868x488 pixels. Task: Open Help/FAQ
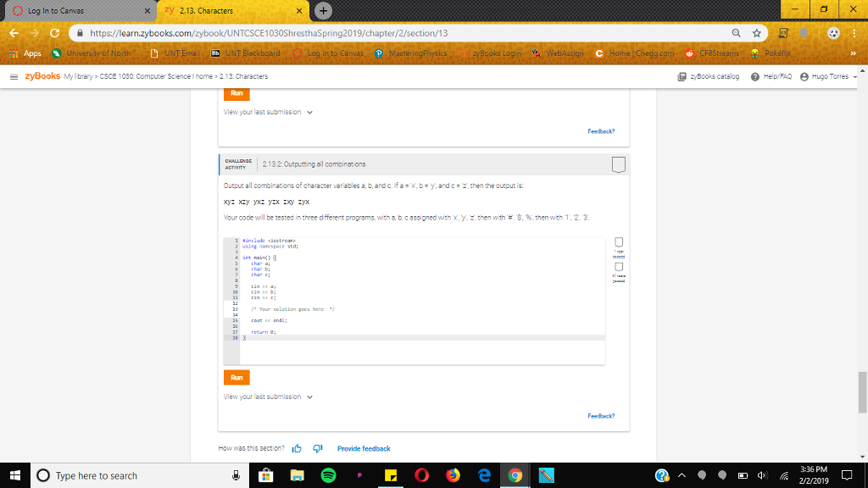[x=771, y=77]
